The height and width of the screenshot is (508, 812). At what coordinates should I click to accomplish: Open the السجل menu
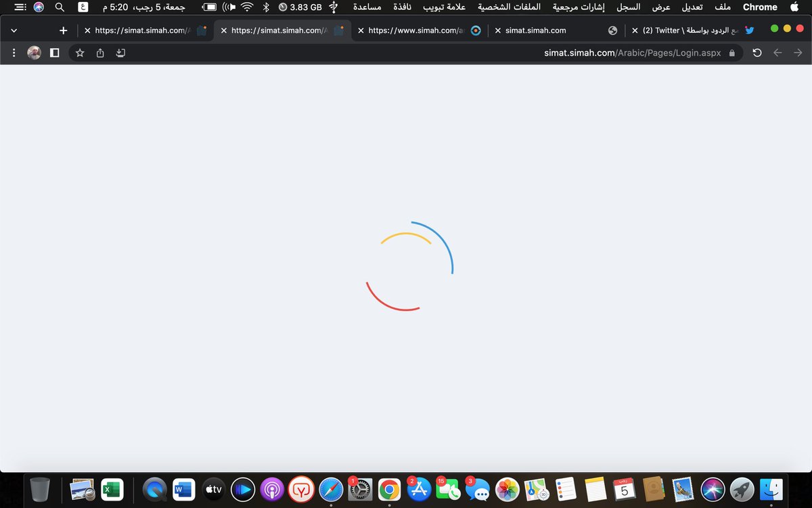pos(628,7)
